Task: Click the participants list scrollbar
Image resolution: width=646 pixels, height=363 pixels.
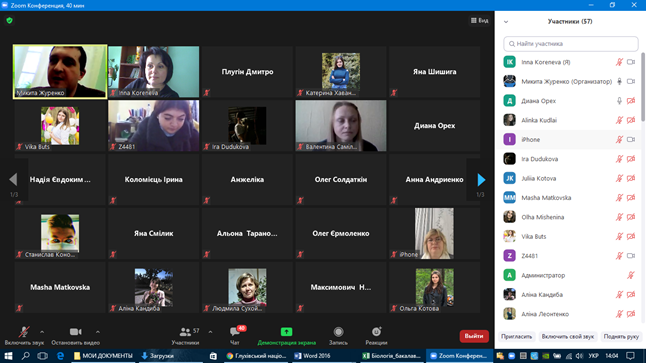Action: point(643,87)
